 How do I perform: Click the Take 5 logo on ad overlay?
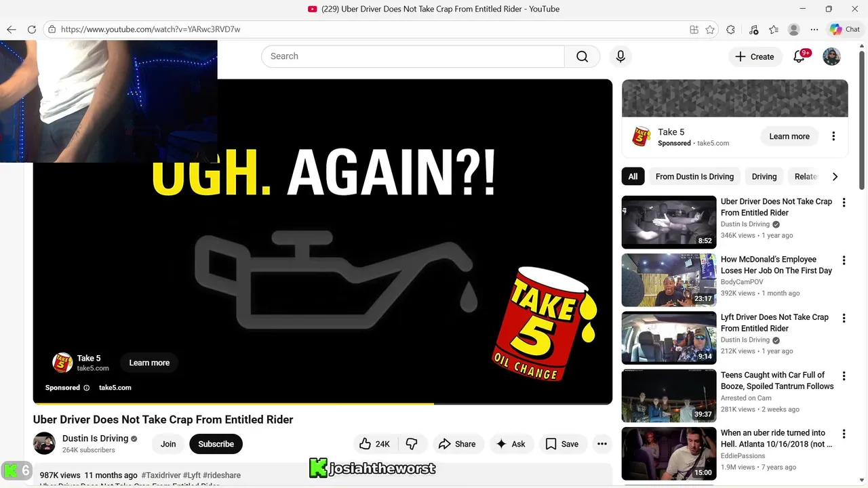(62, 363)
